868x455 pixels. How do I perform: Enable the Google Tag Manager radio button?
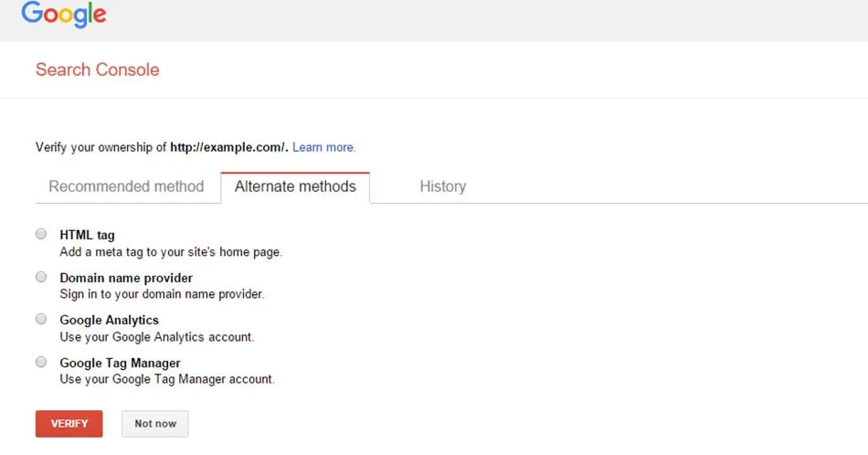(x=41, y=362)
